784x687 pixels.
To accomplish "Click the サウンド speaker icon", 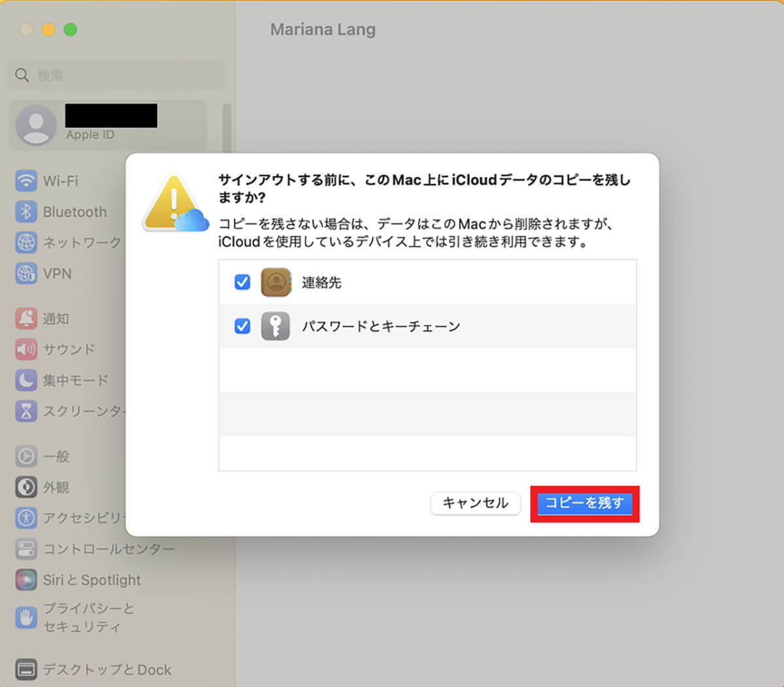I will [26, 349].
